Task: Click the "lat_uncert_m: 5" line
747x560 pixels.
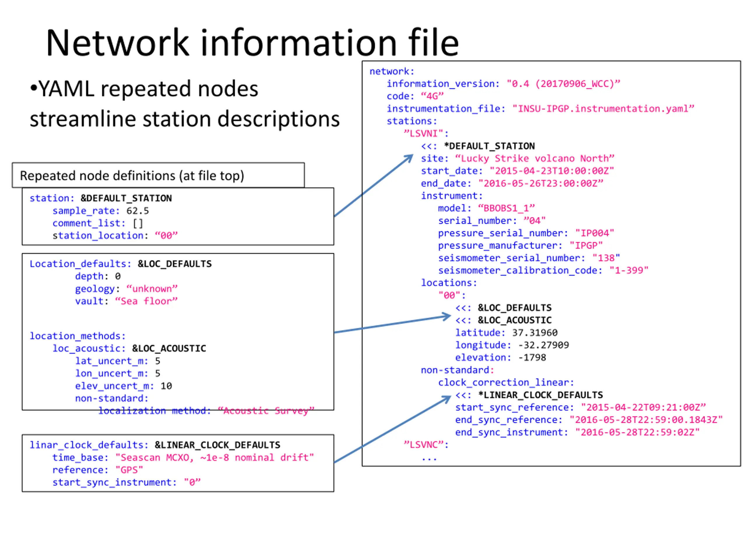Action: 118,361
